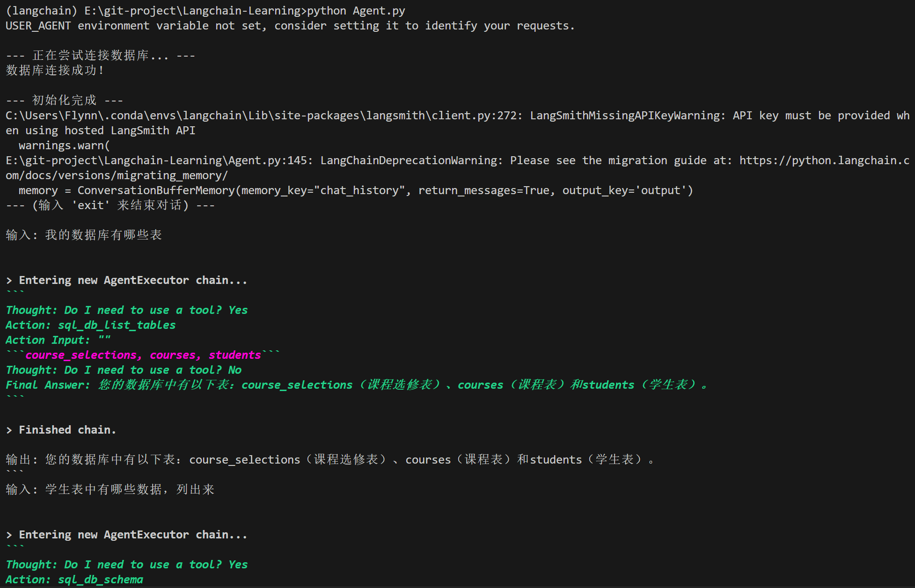Image resolution: width=915 pixels, height=588 pixels.
Task: Click the migrating_memory URL continuation line
Action: (x=117, y=175)
